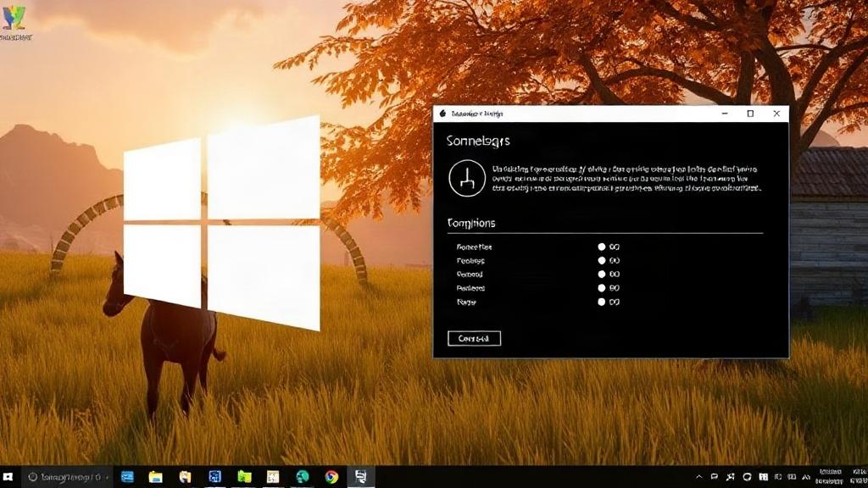Click the round circle tray icon
This screenshot has width=868, height=488.
click(x=747, y=477)
